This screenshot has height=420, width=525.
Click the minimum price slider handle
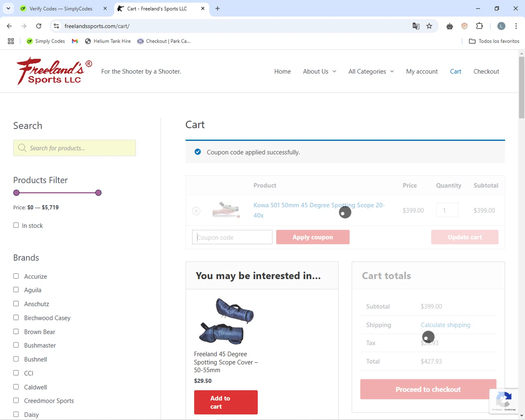point(16,193)
